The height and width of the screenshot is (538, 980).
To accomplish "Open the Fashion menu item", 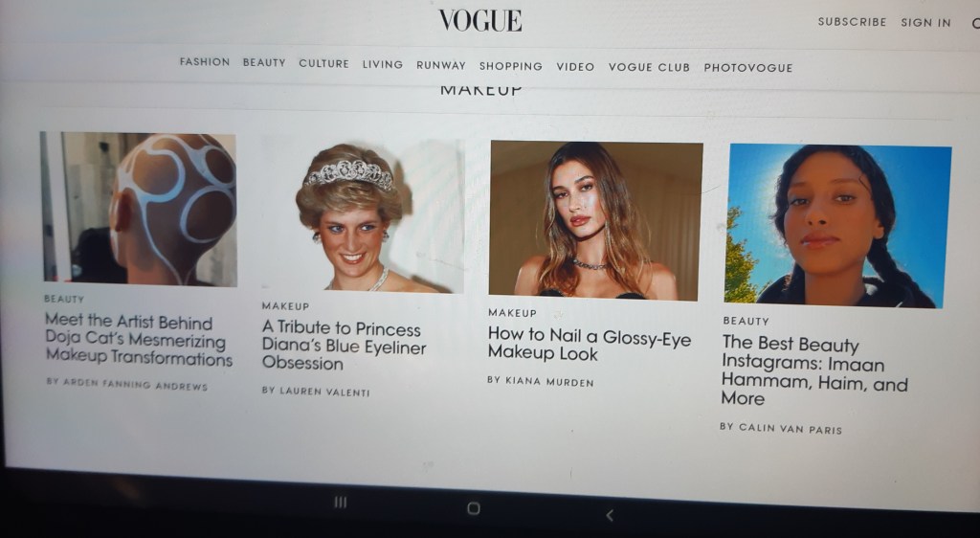I will (205, 62).
